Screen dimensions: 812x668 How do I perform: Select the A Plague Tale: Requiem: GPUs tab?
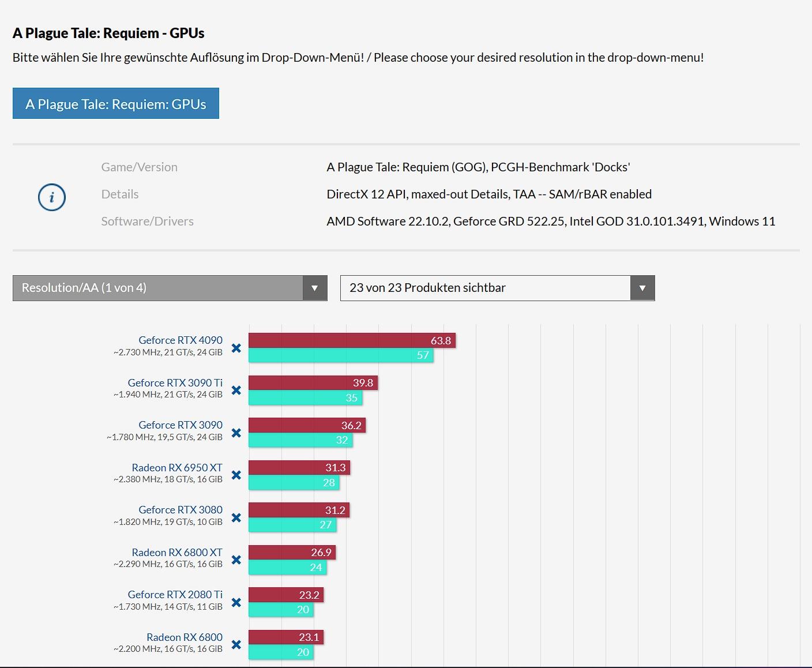click(116, 104)
